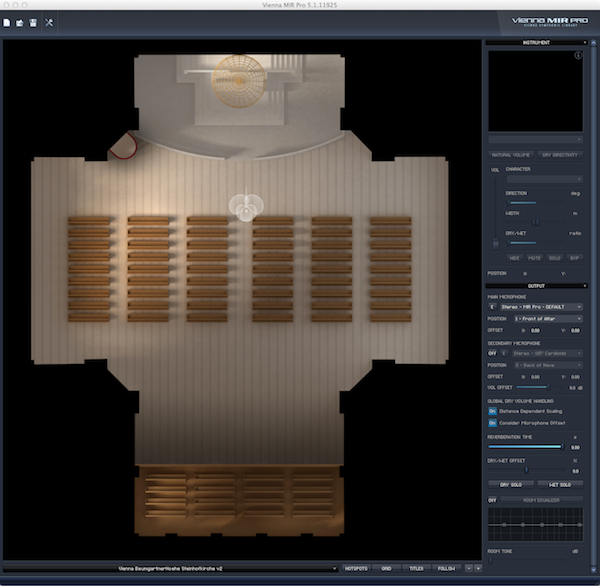Click the Reverberation Time slider
The width and height of the screenshot is (600, 586).
point(525,447)
